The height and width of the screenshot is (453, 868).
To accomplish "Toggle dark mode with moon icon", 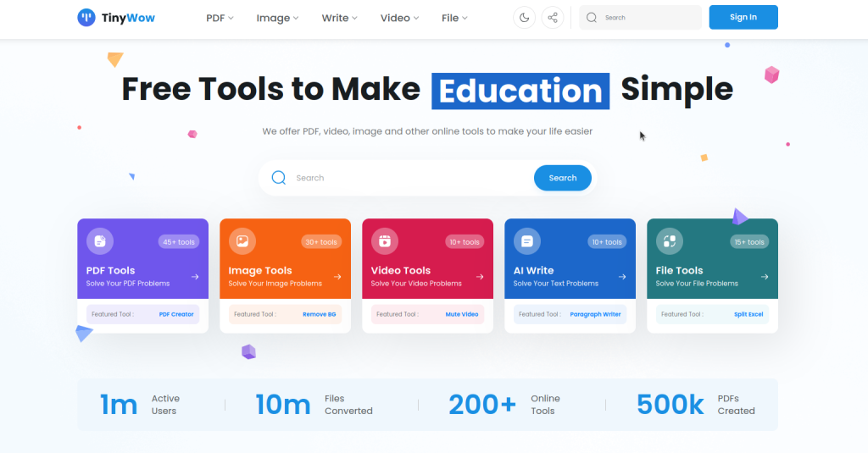I will point(524,18).
